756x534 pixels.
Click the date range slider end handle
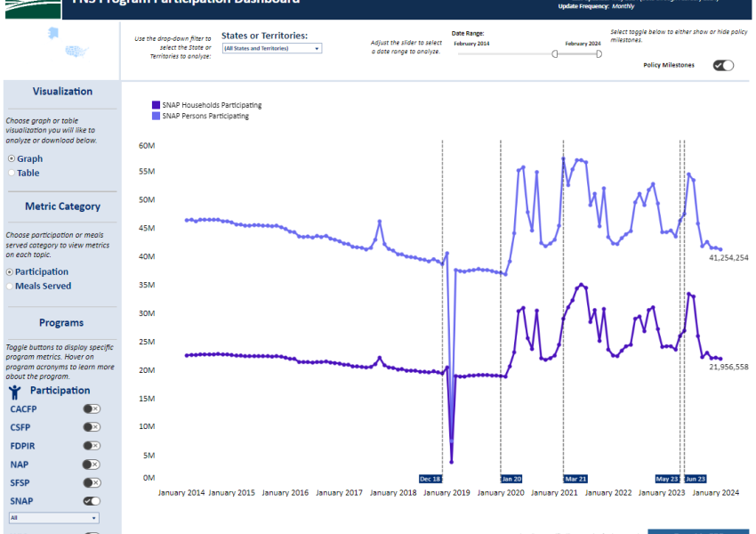coord(599,54)
